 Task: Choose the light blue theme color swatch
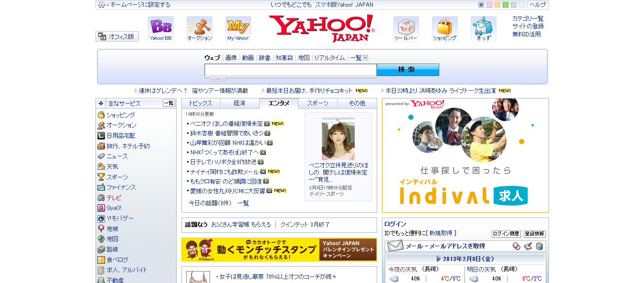coord(522,5)
